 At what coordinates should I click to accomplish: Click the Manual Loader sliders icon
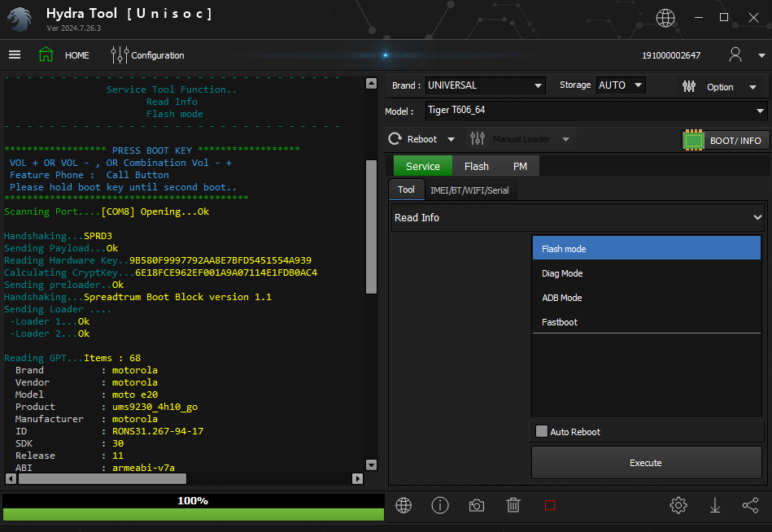[477, 139]
